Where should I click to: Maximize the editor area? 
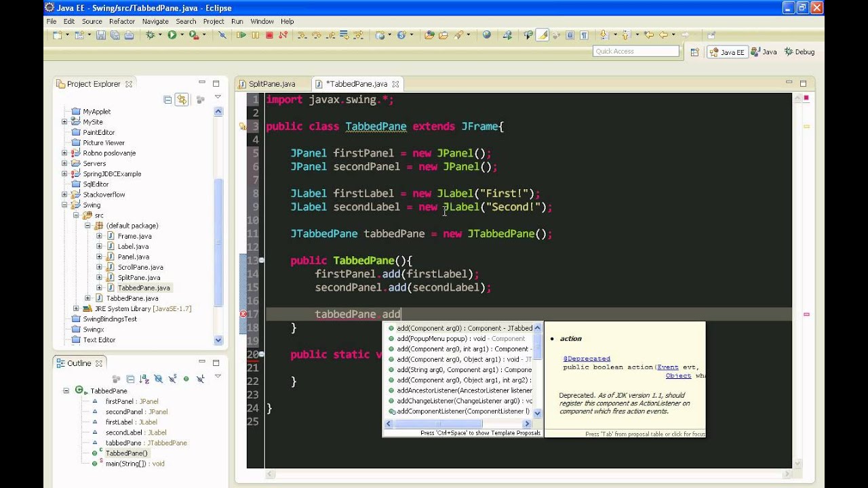(804, 83)
